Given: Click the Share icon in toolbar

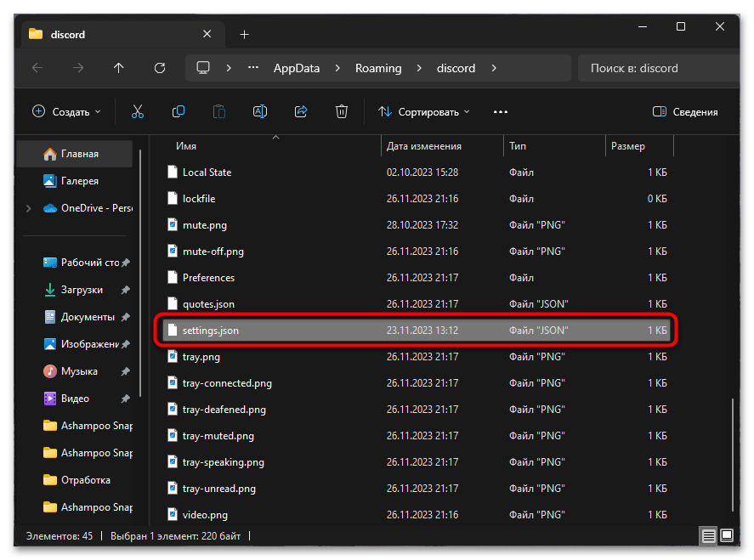Looking at the screenshot, I should click(301, 111).
